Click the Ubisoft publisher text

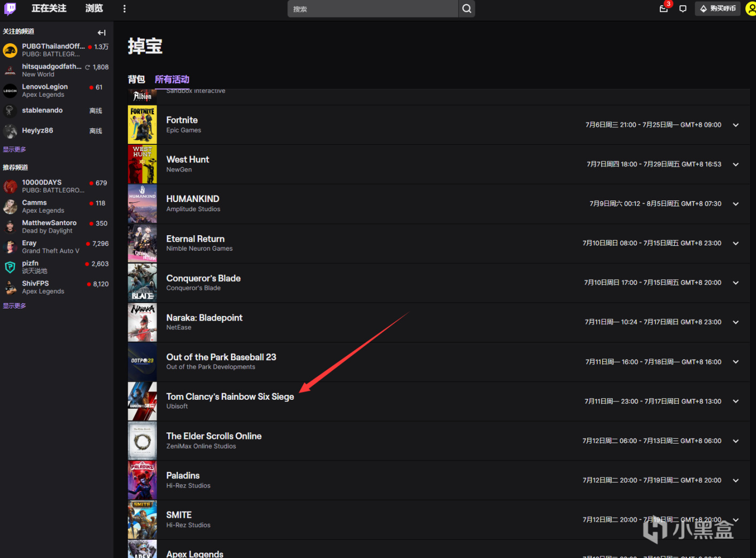[177, 406]
